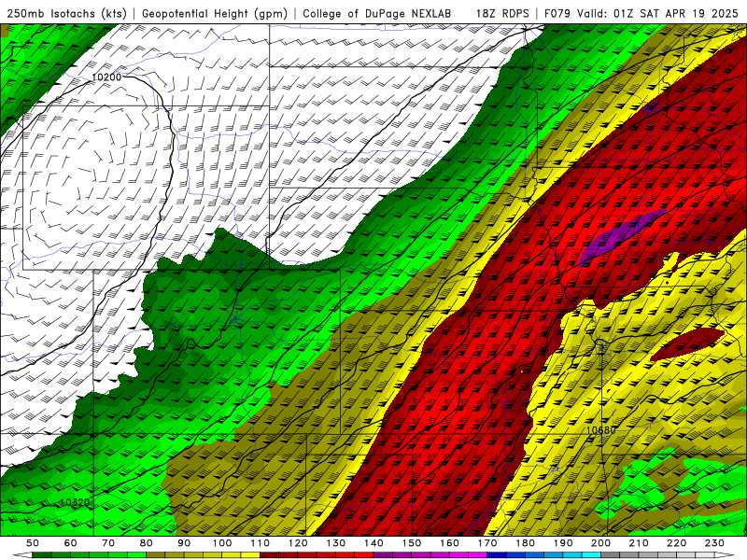This screenshot has height=560, width=747.
Task: Click the '250mb Isotachs (kts)' title text
Action: (66, 13)
